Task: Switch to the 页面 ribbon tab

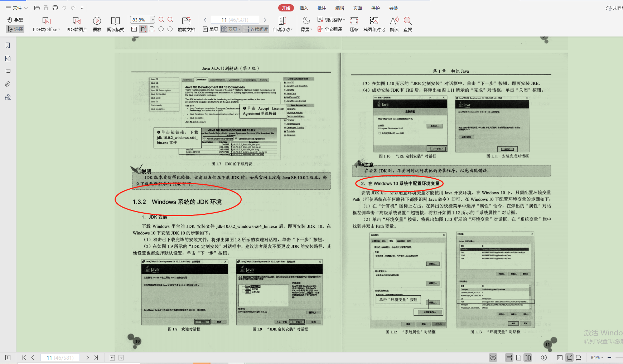Action: click(357, 8)
